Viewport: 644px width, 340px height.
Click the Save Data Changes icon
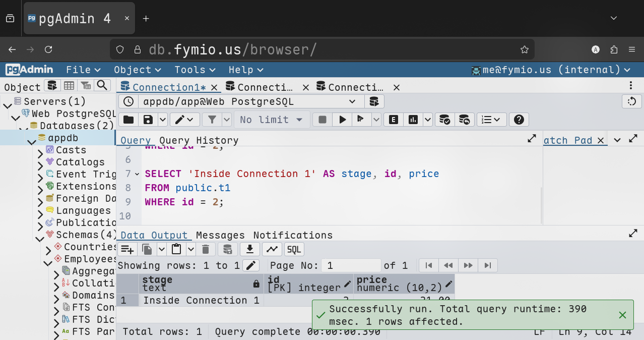pos(227,249)
